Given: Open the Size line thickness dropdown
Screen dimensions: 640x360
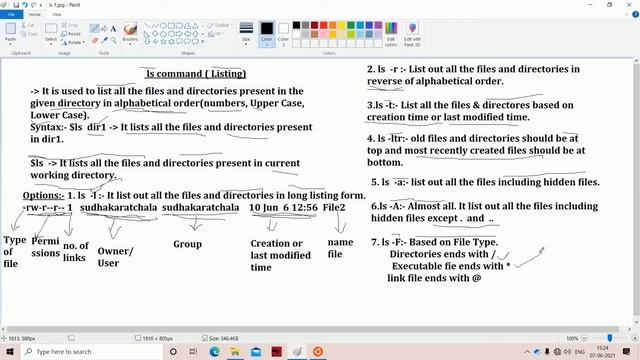Looking at the screenshot, I should pos(246,34).
